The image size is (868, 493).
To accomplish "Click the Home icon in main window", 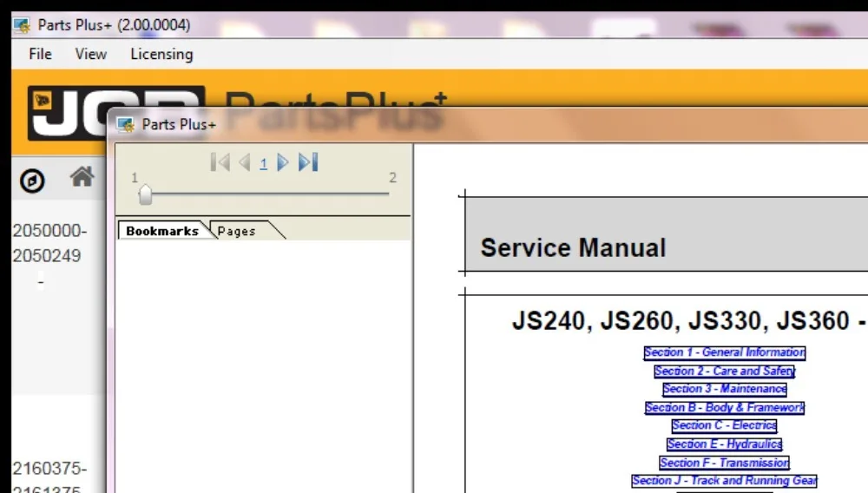I will tap(82, 177).
